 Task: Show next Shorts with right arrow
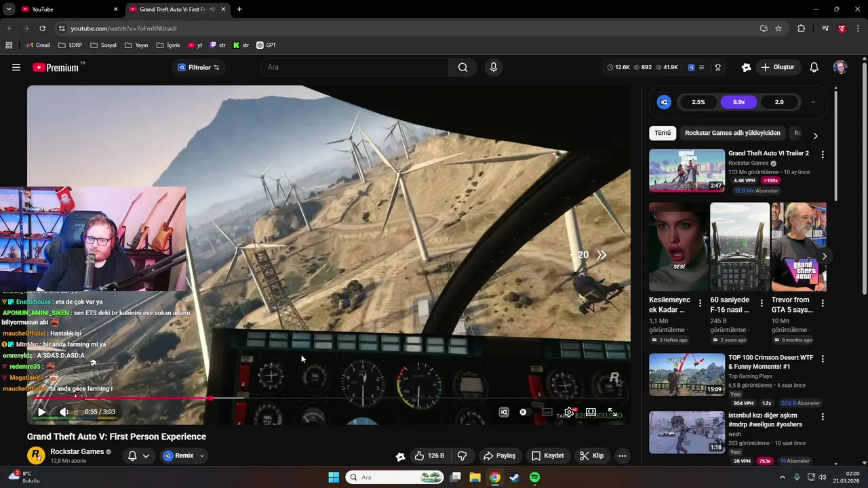pos(824,256)
